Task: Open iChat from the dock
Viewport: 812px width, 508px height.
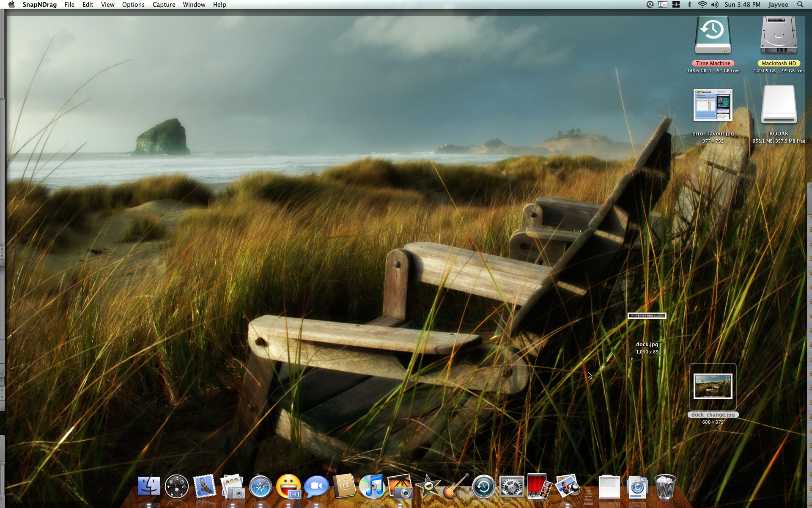Action: 316,487
